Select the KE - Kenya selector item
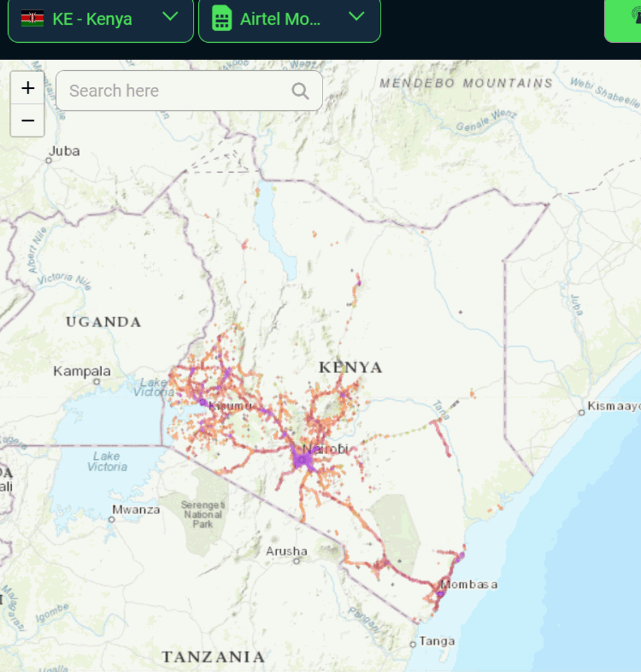This screenshot has width=641, height=672. (100, 19)
